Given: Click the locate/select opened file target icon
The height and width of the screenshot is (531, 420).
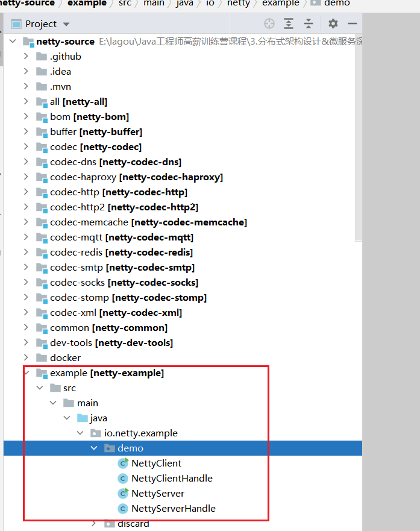Looking at the screenshot, I should (269, 24).
